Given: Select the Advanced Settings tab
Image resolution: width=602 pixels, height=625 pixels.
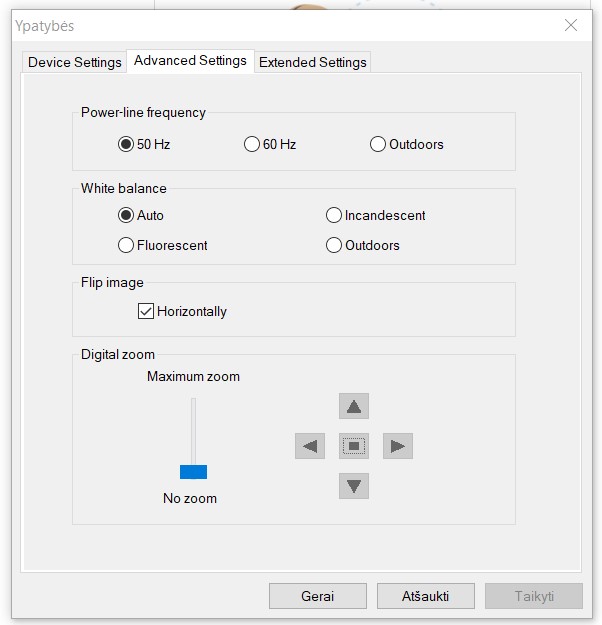Looking at the screenshot, I should pyautogui.click(x=190, y=61).
